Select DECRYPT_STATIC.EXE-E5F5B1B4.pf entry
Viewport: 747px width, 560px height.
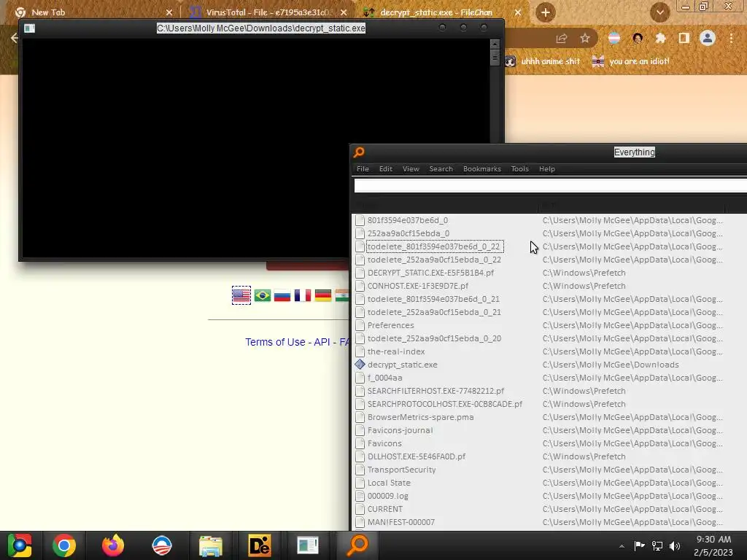pos(430,273)
